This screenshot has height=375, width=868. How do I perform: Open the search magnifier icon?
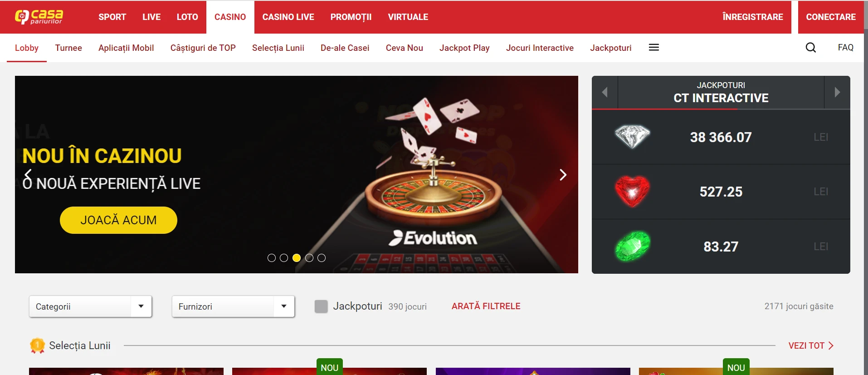[x=811, y=48]
